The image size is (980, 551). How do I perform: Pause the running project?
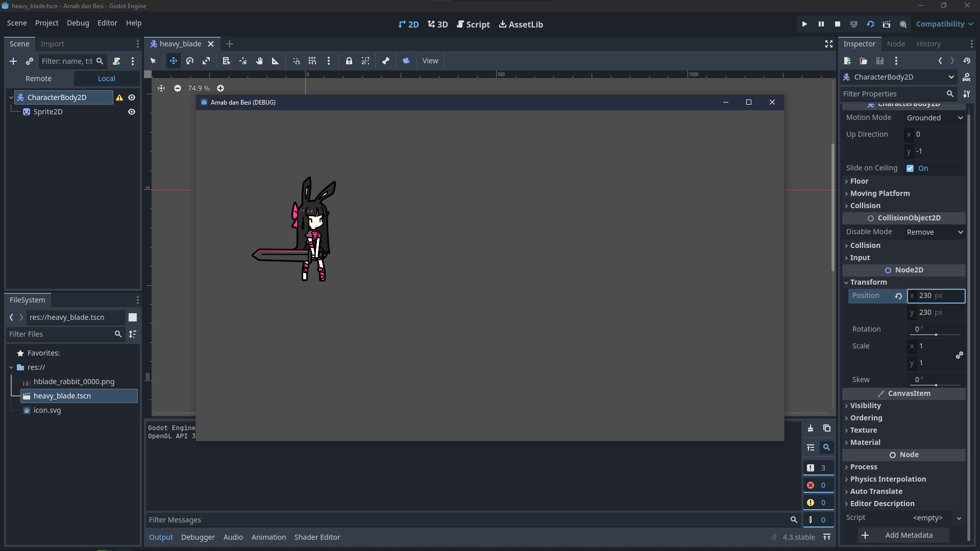821,24
